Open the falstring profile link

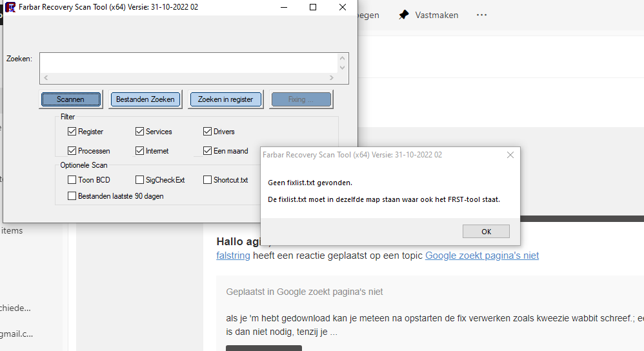click(234, 256)
